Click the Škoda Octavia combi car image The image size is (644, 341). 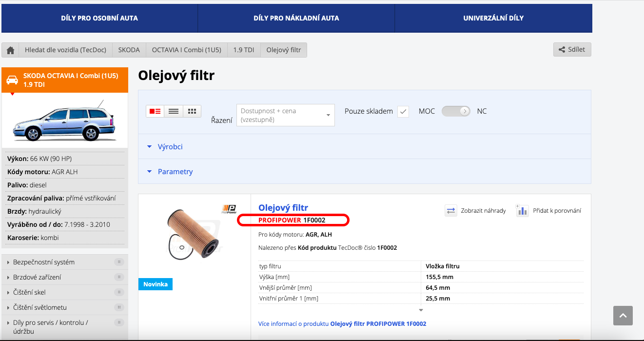point(65,120)
